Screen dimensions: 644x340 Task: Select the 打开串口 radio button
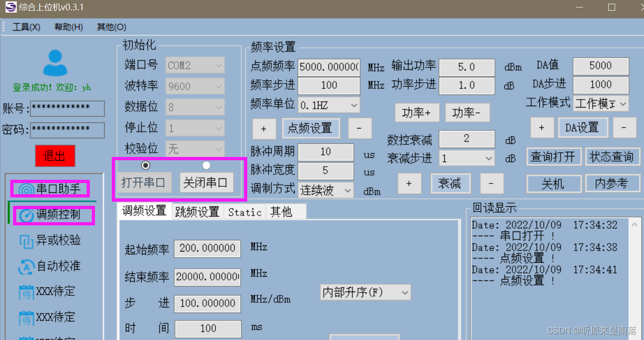pos(145,165)
